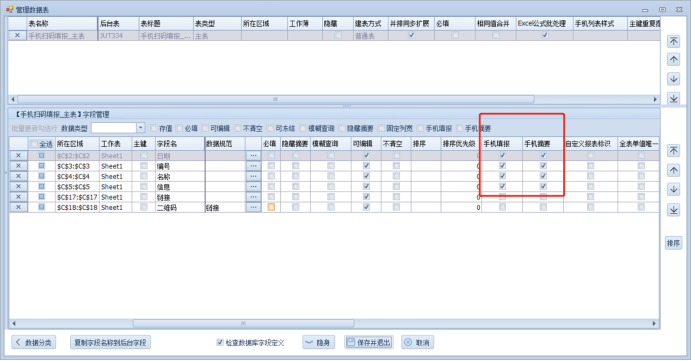Uncheck 可编辑 for the 信息 row
Image resolution: width=691 pixels, height=361 pixels.
pos(366,186)
